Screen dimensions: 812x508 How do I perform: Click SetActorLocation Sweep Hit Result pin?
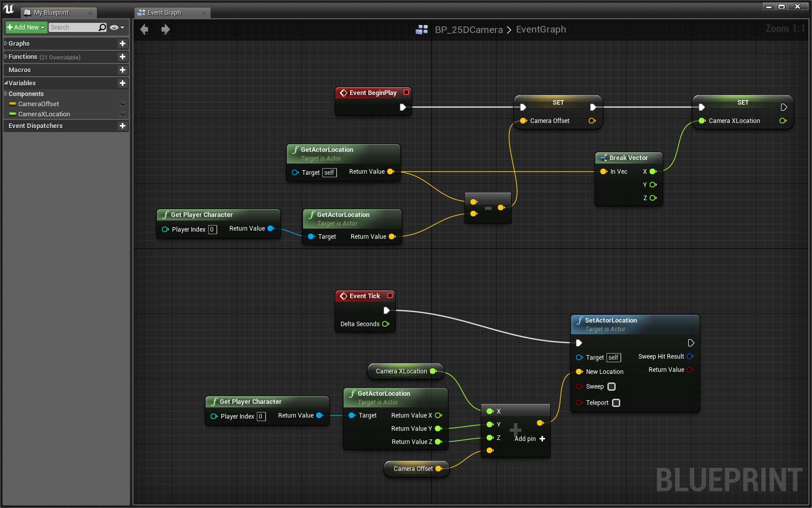point(690,357)
